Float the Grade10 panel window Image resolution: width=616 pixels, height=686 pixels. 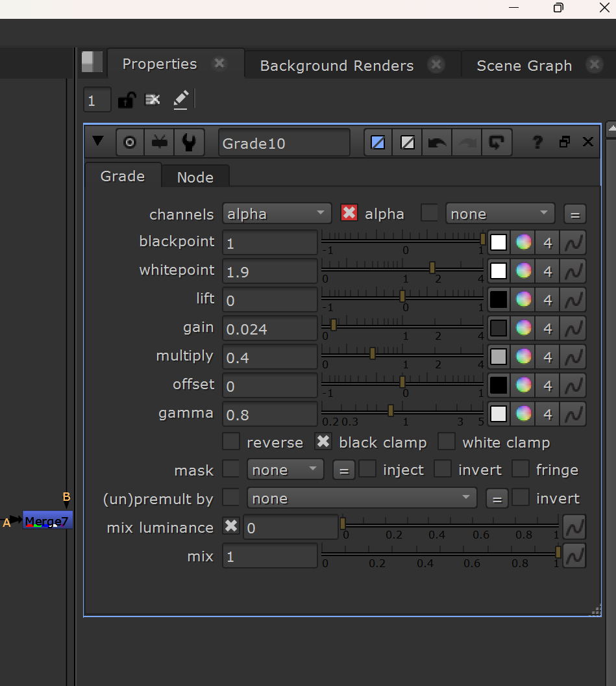(x=565, y=142)
